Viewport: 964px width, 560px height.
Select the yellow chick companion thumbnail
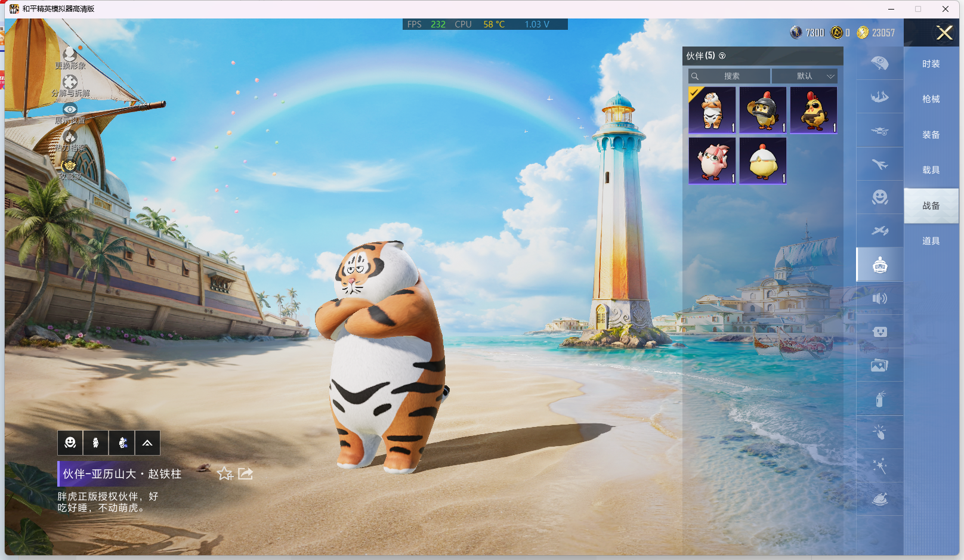pyautogui.click(x=763, y=160)
